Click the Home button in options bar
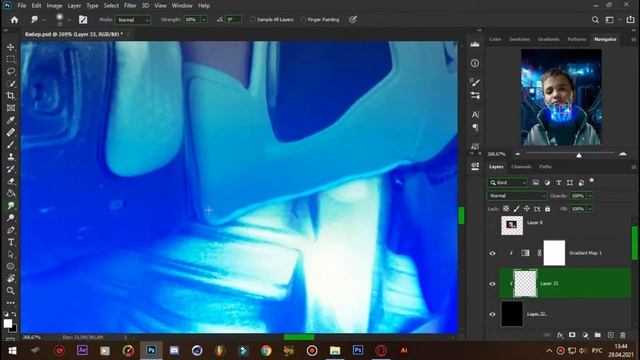 coord(14,20)
